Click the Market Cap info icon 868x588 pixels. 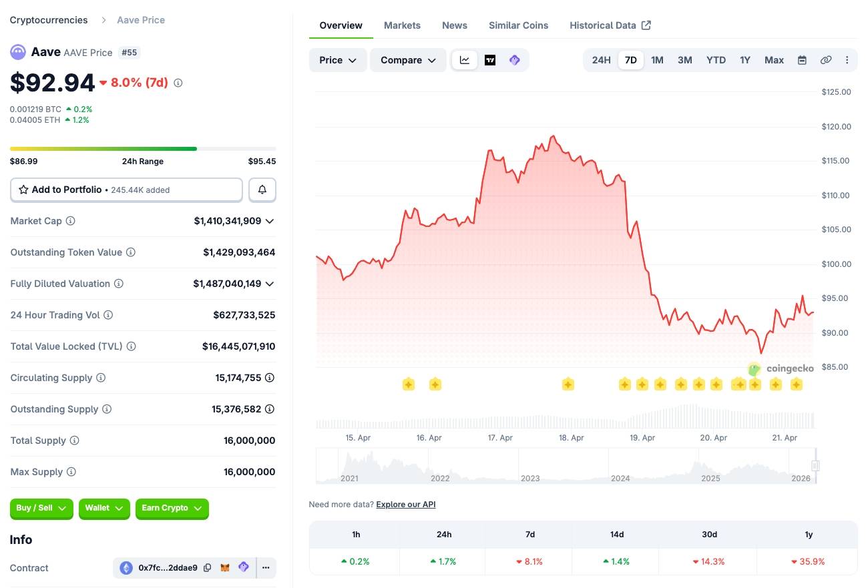point(70,221)
